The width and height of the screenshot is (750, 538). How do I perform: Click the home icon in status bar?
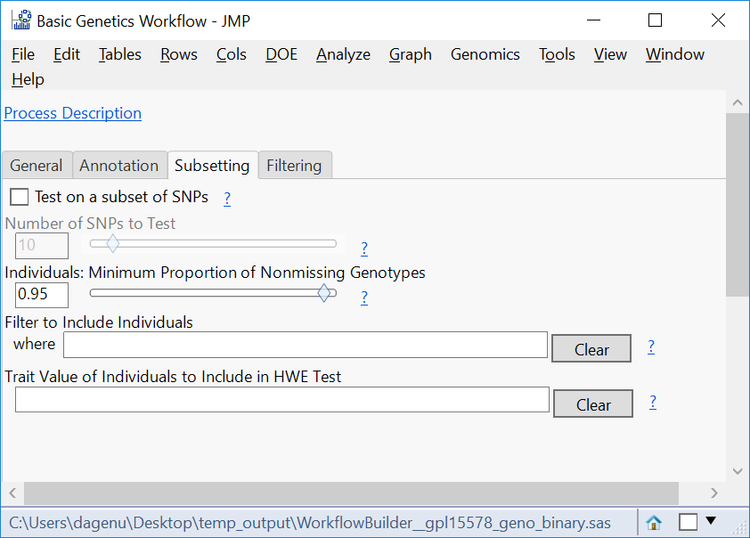[x=654, y=522]
